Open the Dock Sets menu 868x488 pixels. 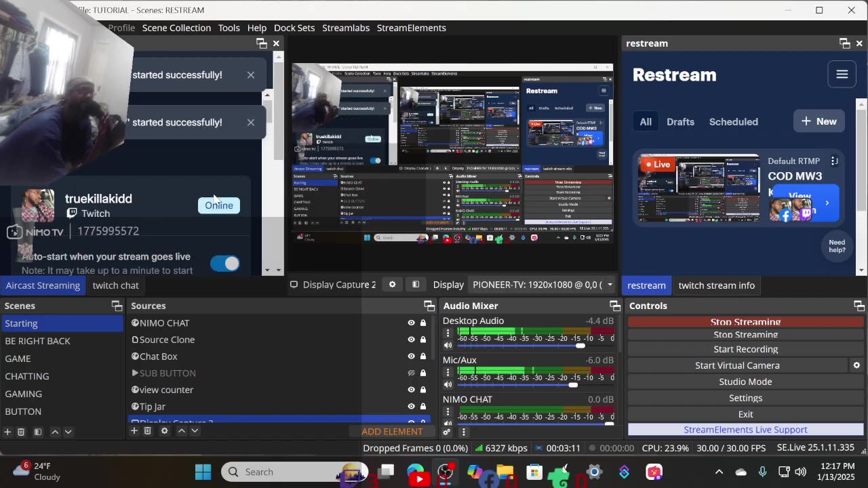point(294,28)
